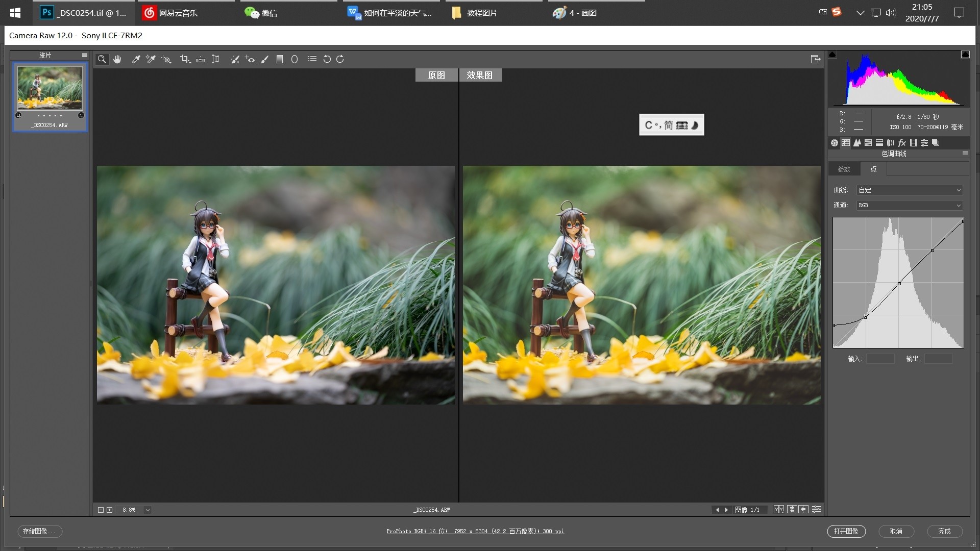Screen dimensions: 980x551
Task: Select the Graduated Filter tool
Action: coord(280,59)
